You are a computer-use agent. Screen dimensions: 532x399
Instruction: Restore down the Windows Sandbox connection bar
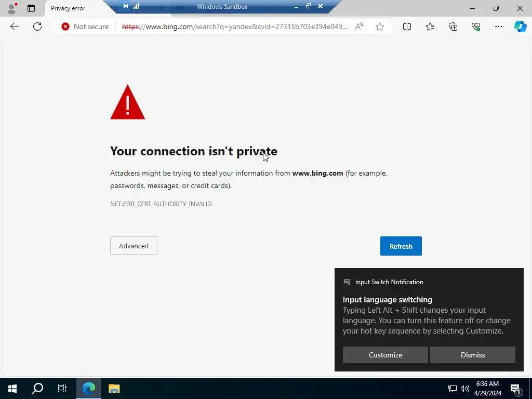click(308, 6)
